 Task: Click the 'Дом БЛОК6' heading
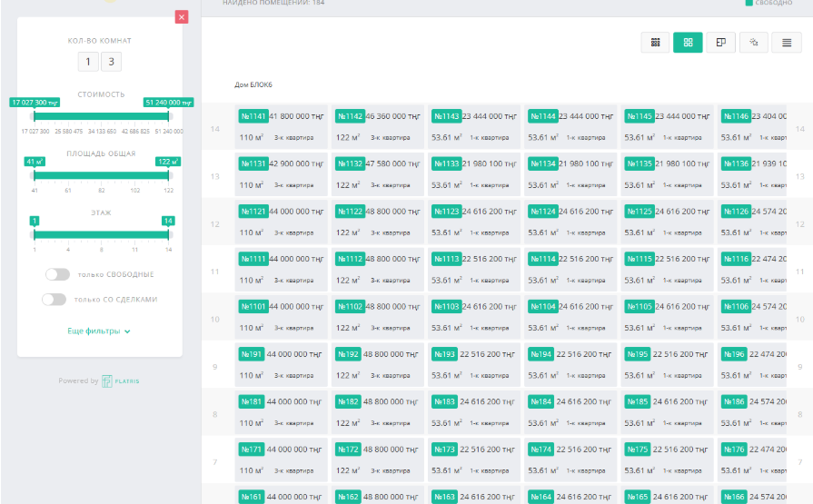click(x=253, y=85)
